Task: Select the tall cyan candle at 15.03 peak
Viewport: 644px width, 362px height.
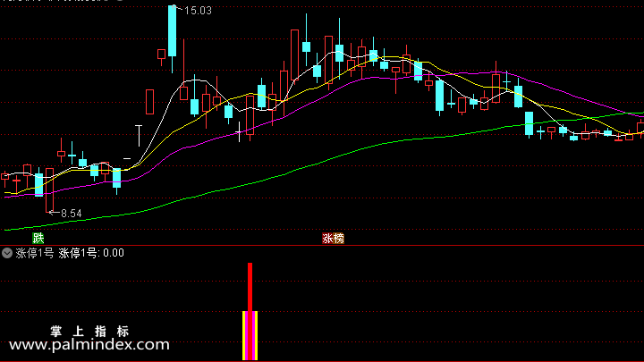Action: (x=172, y=31)
